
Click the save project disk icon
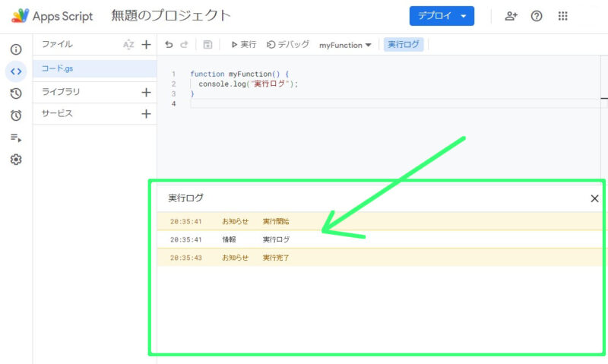207,45
